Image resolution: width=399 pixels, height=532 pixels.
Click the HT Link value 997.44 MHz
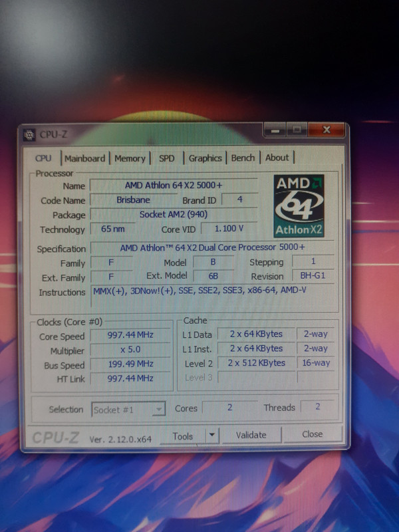[x=130, y=378]
